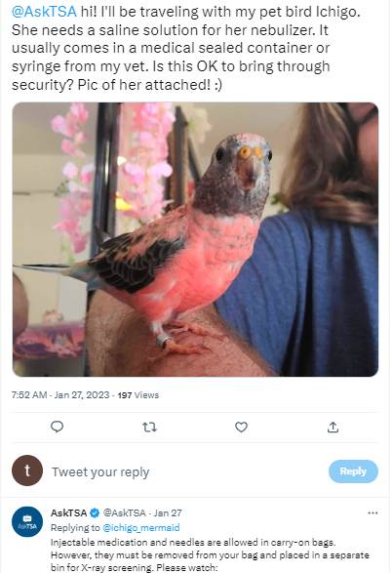Image resolution: width=392 pixels, height=573 pixels.
Task: Open the attached bird photo
Action: click(x=195, y=240)
